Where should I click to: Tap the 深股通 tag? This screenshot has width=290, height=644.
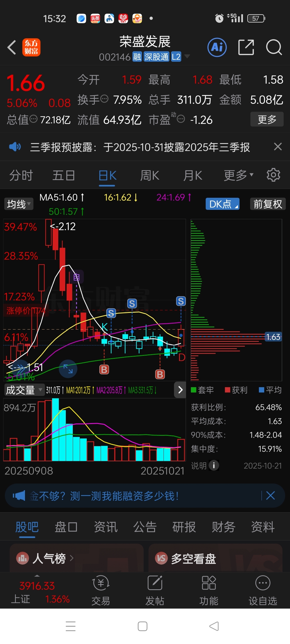click(x=157, y=57)
